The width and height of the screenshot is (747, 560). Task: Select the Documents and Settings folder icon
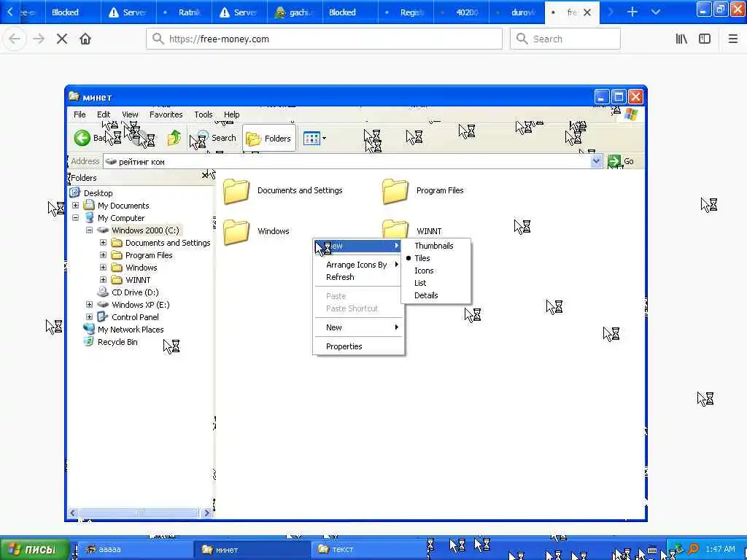[236, 191]
